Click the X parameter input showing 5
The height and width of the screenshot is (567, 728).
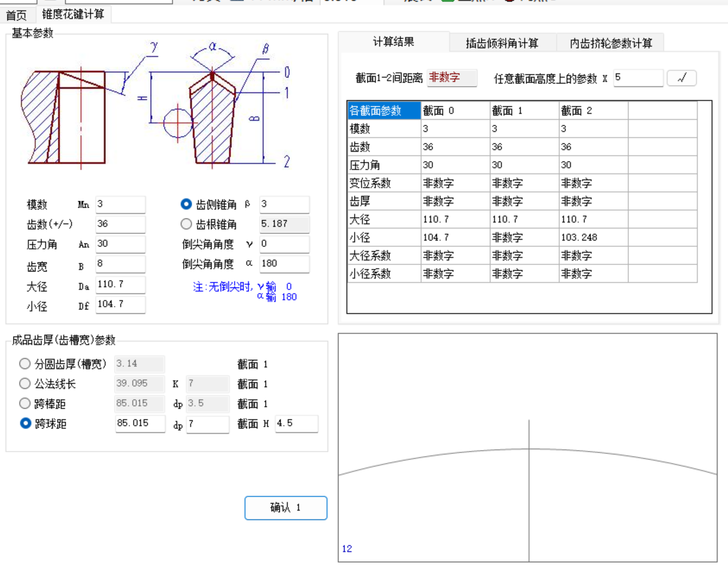(x=638, y=78)
